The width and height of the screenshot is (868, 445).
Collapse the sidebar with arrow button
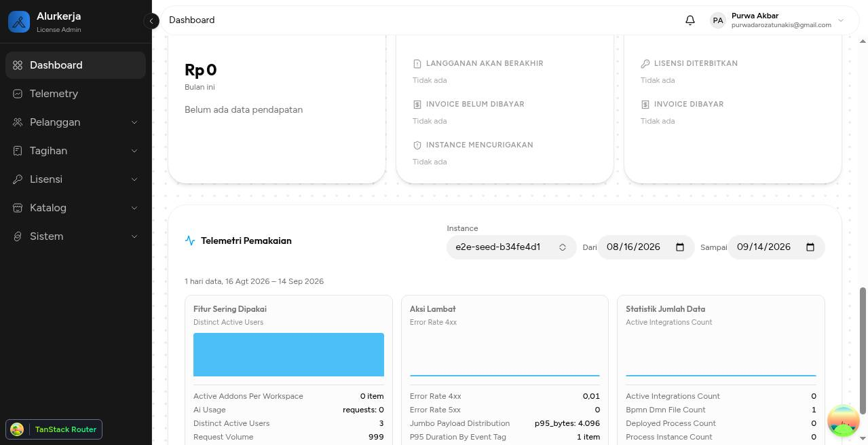click(152, 21)
